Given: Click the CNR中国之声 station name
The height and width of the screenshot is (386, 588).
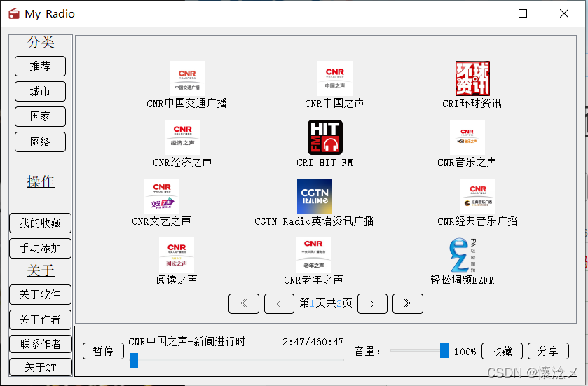Looking at the screenshot, I should point(334,104).
